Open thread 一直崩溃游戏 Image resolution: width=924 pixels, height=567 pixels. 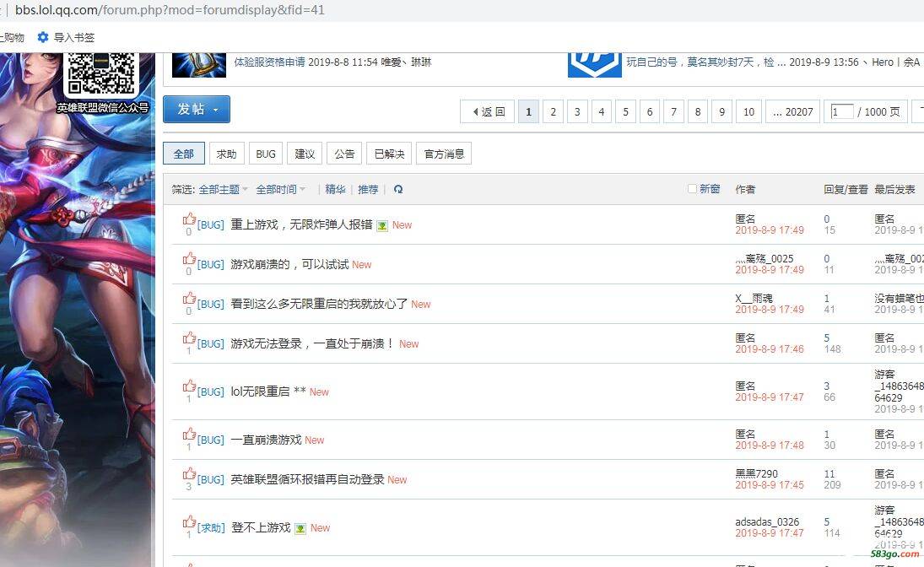pos(266,440)
